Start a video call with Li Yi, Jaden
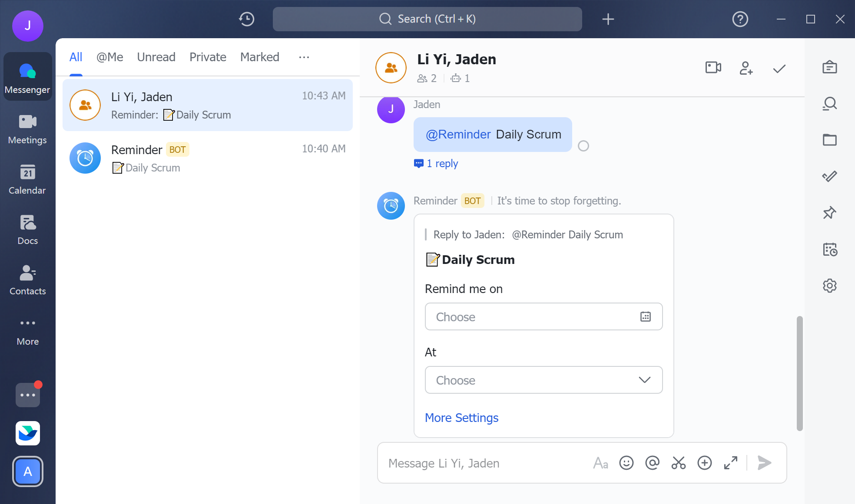This screenshot has width=855, height=504. (x=712, y=68)
